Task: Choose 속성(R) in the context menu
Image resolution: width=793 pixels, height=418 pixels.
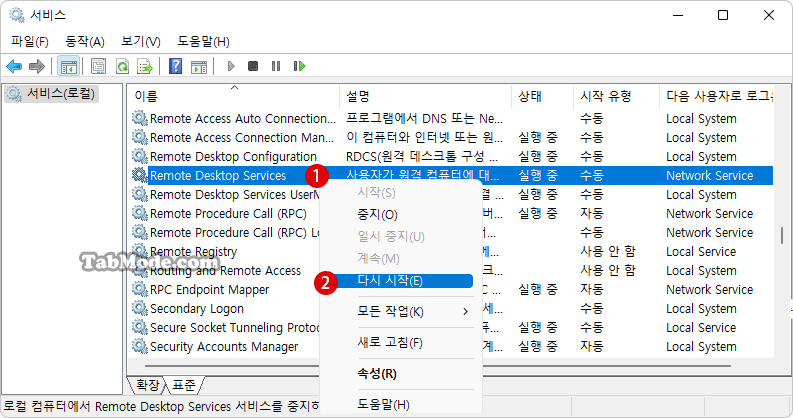Action: pos(377,374)
